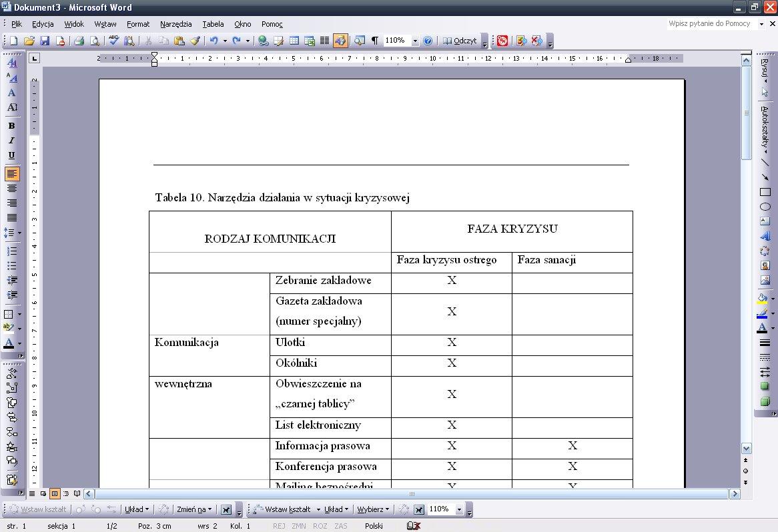Expand the redo history arrow
Image resolution: width=778 pixels, height=532 pixels.
pos(248,41)
